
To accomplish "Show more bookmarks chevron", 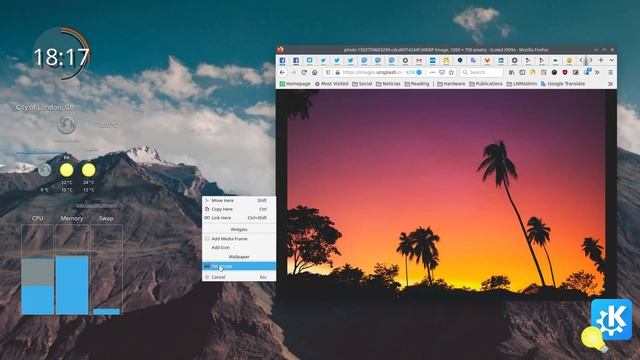I will click(x=610, y=84).
